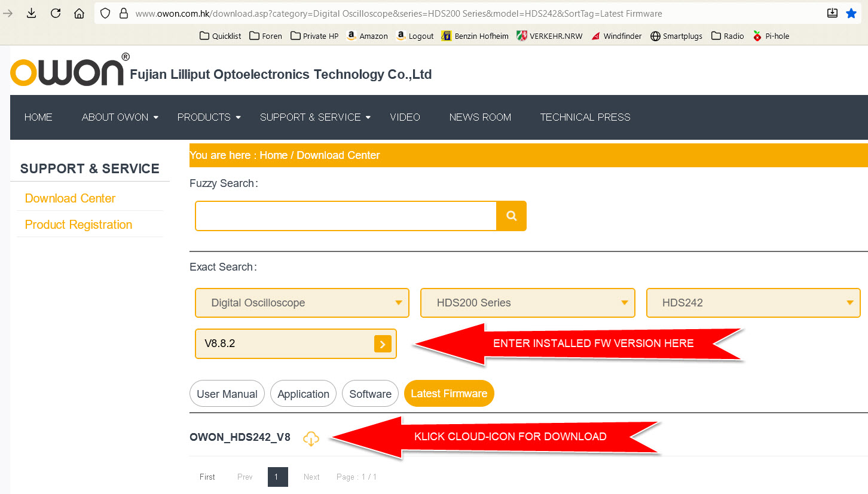Expand the Digital Oscilloscope category dropdown

pyautogui.click(x=302, y=303)
